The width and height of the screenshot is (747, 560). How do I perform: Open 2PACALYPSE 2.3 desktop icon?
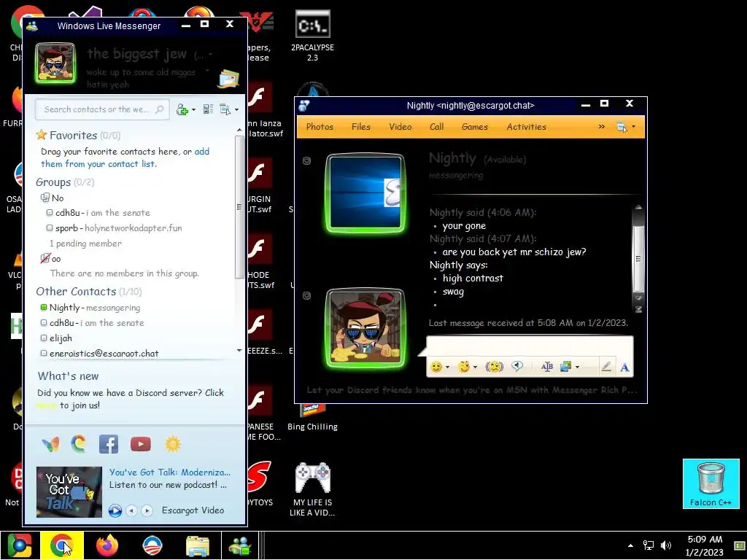(x=312, y=36)
